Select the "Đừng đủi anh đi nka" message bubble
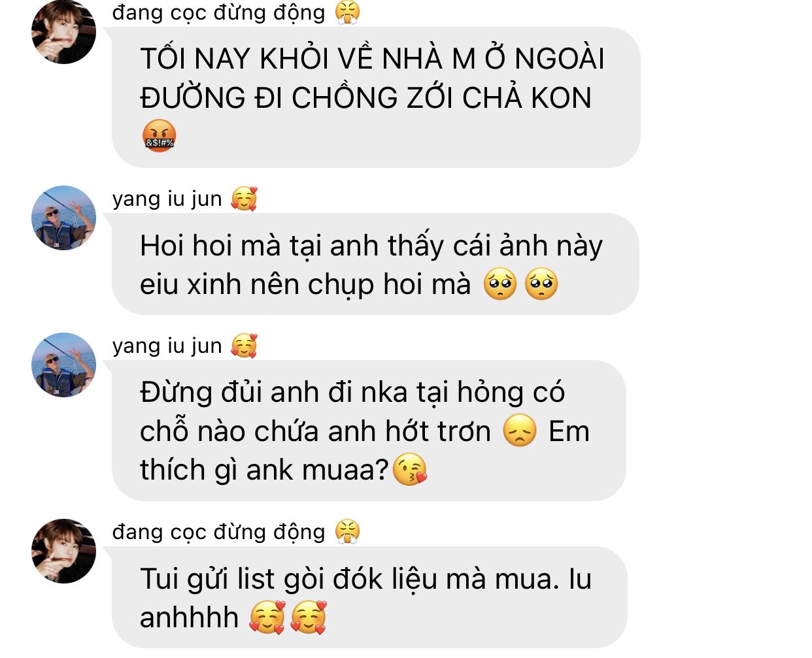This screenshot has width=812, height=658. tap(369, 431)
